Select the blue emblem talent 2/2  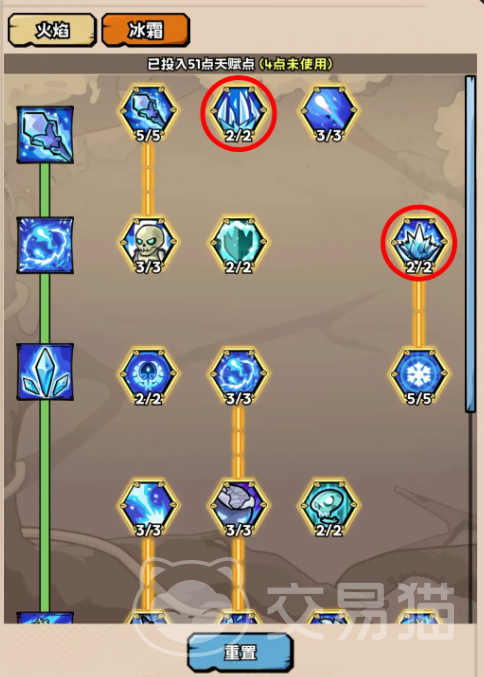click(x=148, y=376)
